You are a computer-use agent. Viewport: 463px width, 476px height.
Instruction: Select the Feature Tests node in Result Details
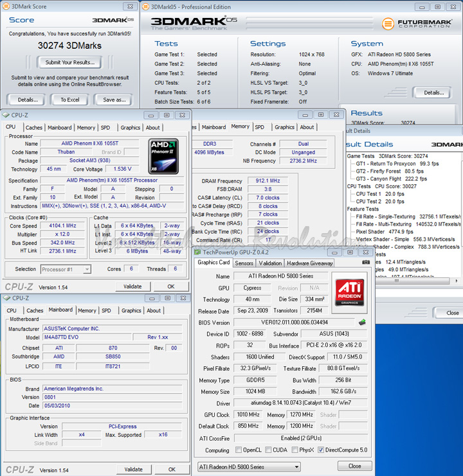(363, 209)
